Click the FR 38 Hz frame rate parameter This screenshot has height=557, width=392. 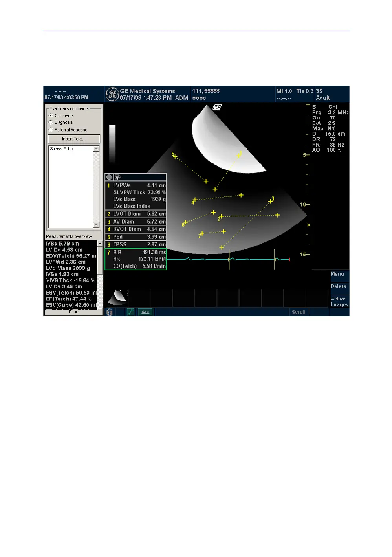pos(328,145)
